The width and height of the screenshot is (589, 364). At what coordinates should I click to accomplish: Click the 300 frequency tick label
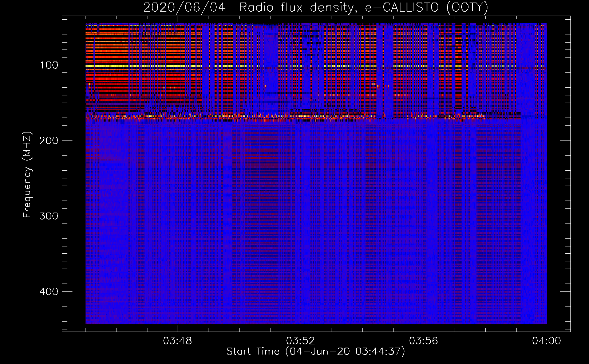tap(49, 216)
